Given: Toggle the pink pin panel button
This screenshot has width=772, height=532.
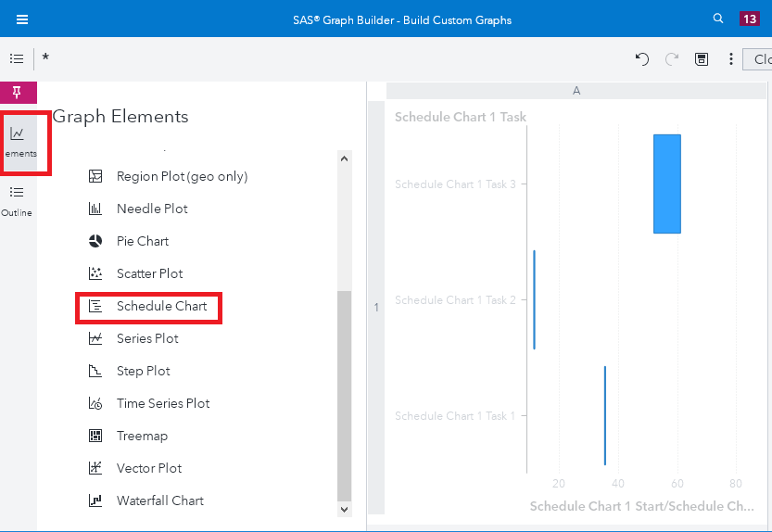Looking at the screenshot, I should click(x=18, y=92).
